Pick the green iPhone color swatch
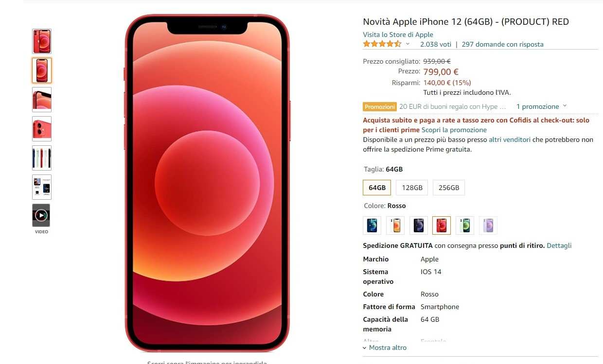Image resolution: width=603 pixels, height=364 pixels. pyautogui.click(x=465, y=225)
